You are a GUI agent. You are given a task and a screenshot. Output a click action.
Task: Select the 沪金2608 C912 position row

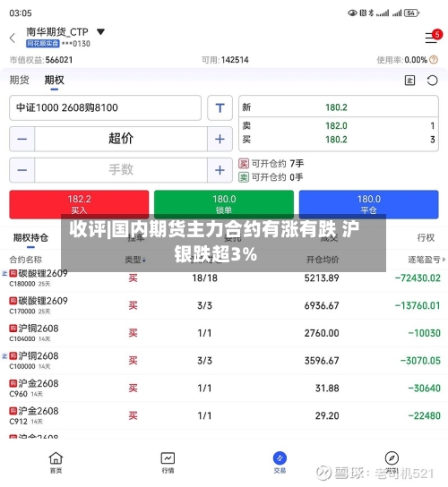224,415
